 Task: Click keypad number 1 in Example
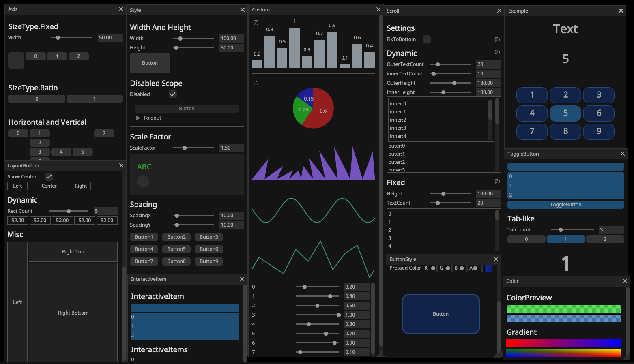(532, 95)
